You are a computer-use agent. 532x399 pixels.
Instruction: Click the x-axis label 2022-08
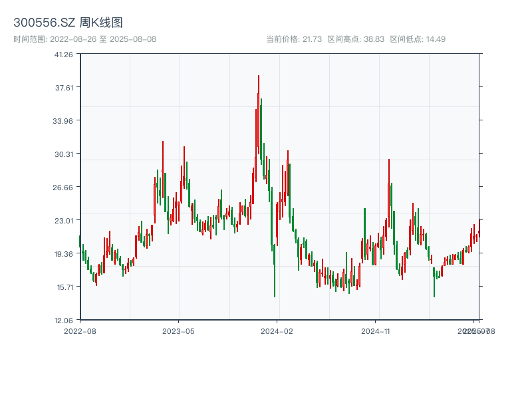[x=80, y=331]
